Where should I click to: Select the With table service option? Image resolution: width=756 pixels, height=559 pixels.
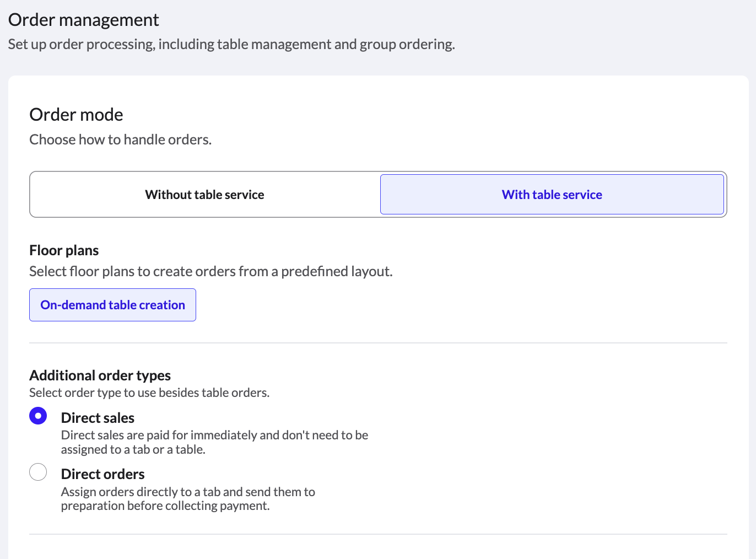click(x=552, y=195)
